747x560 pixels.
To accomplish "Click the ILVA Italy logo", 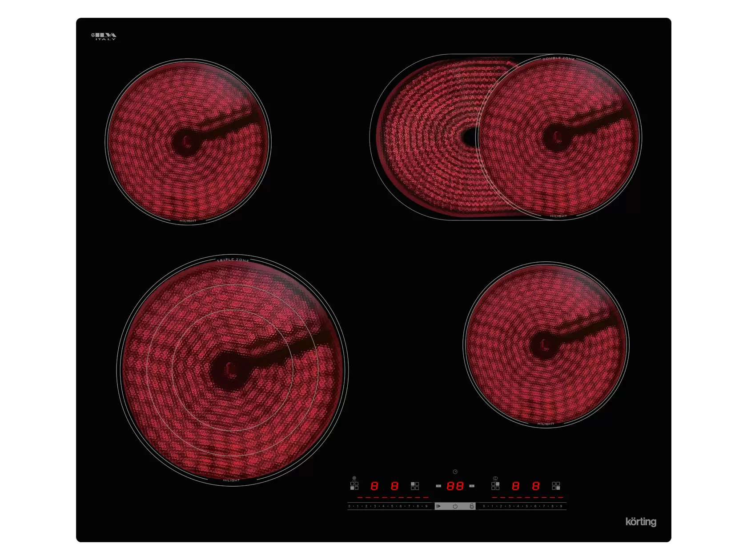I will point(104,36).
